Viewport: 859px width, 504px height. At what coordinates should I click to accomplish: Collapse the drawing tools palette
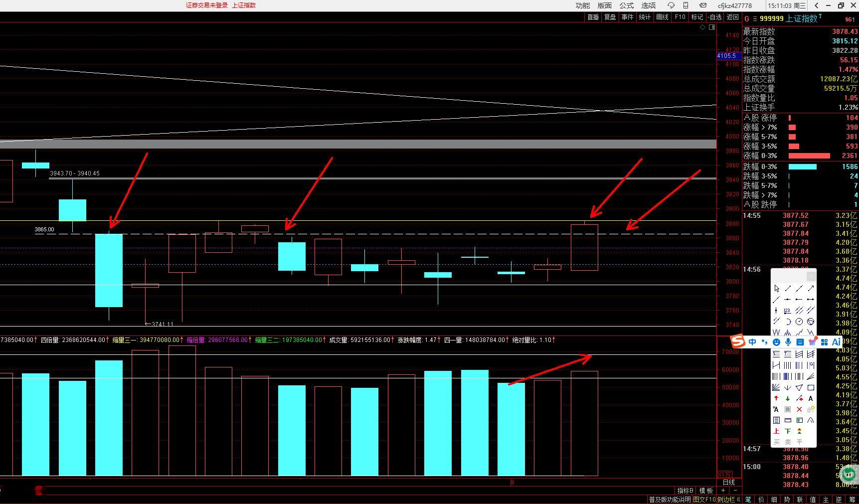[x=811, y=276]
